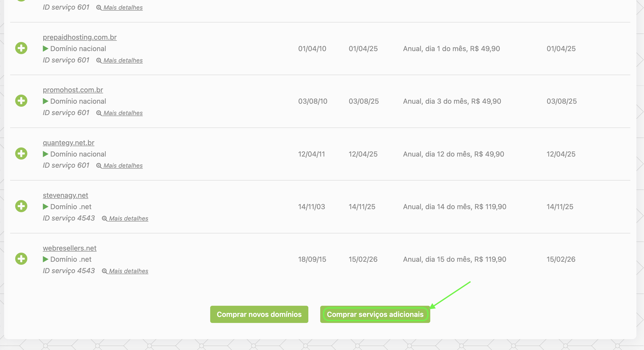Screen dimensions: 644x350
Task: Click start date 03/08/10
Action: point(313,101)
